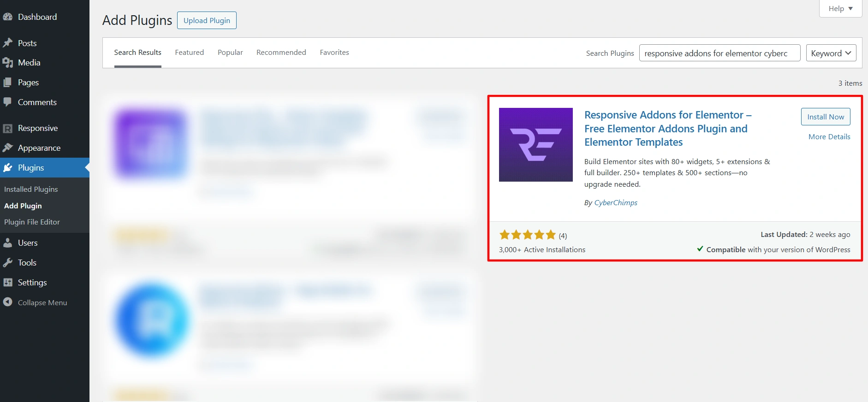Click the Appearance paintbrush icon

pyautogui.click(x=7, y=148)
